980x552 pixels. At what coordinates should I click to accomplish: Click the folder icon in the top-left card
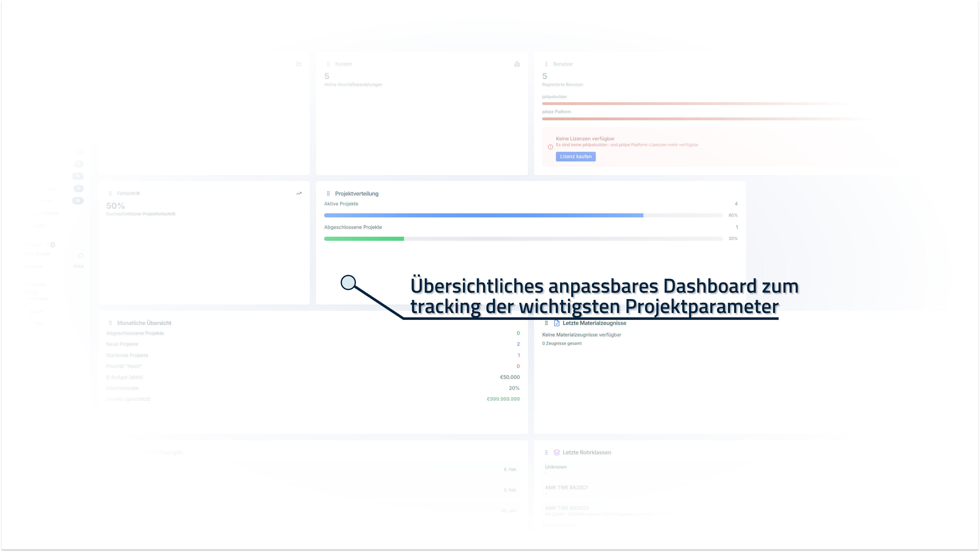click(299, 64)
